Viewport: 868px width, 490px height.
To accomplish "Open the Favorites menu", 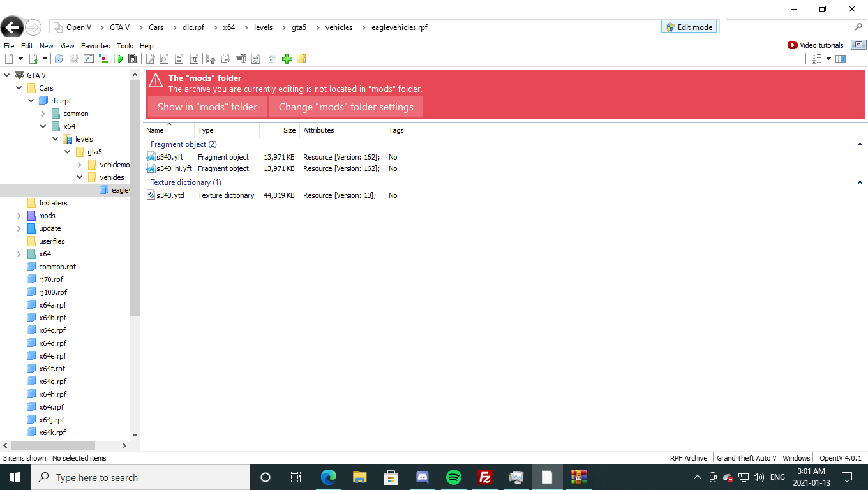I will click(x=95, y=46).
